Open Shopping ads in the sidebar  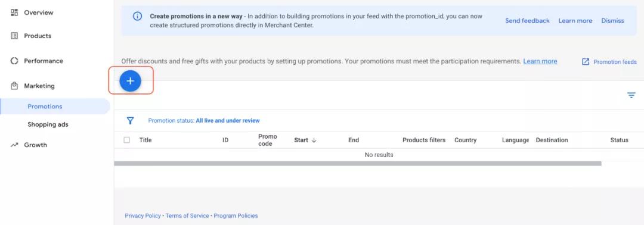pyautogui.click(x=48, y=124)
